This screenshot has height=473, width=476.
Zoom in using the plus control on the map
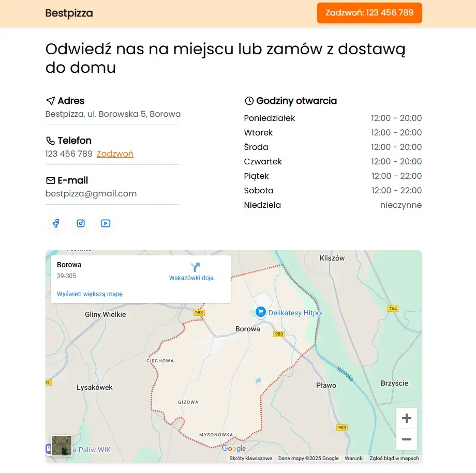407,418
